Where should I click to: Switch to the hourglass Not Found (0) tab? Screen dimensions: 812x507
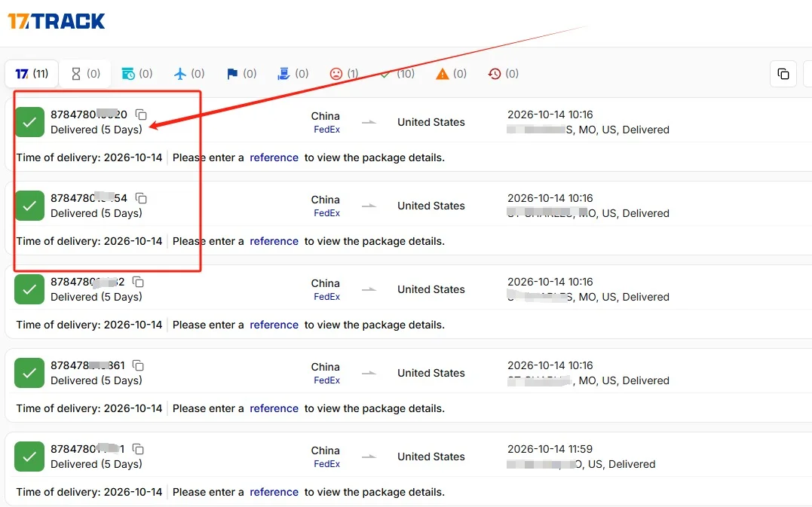pos(85,74)
